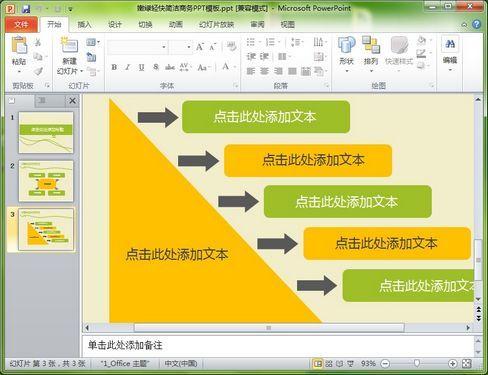Switch to the 插入 Insert tab
This screenshot has width=488, height=375.
point(84,24)
